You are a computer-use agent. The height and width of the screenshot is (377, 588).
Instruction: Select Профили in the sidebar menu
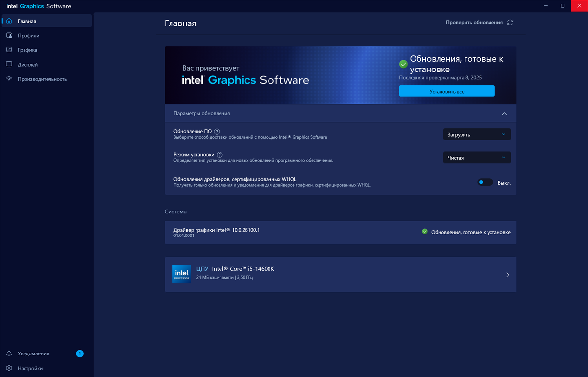click(x=46, y=35)
